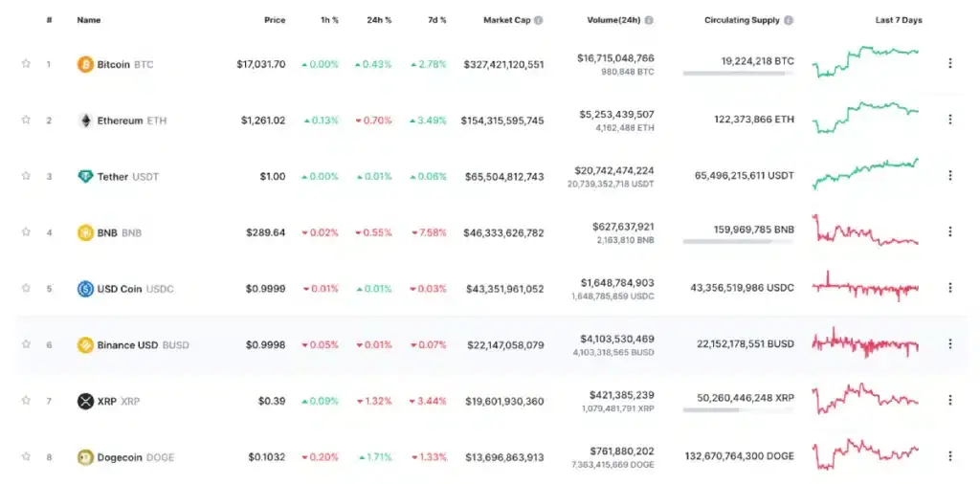The height and width of the screenshot is (484, 980).
Task: Sort the table by Price column
Action: pos(275,20)
